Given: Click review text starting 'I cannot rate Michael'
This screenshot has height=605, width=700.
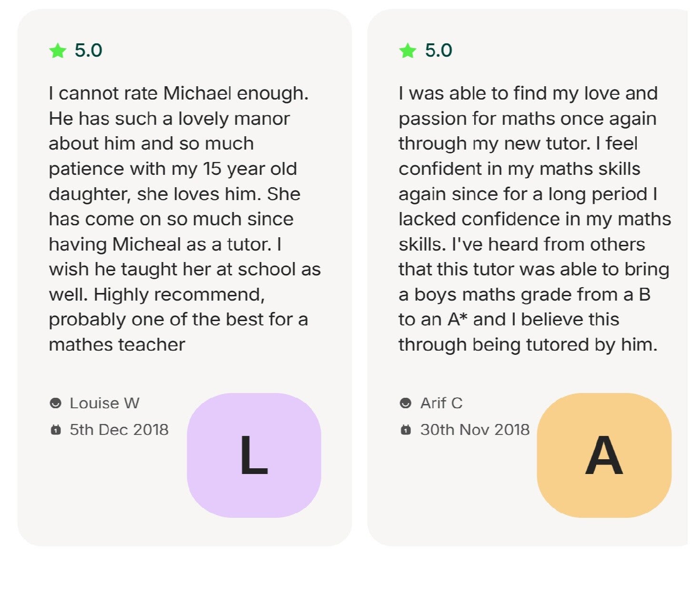Looking at the screenshot, I should click(x=179, y=93).
